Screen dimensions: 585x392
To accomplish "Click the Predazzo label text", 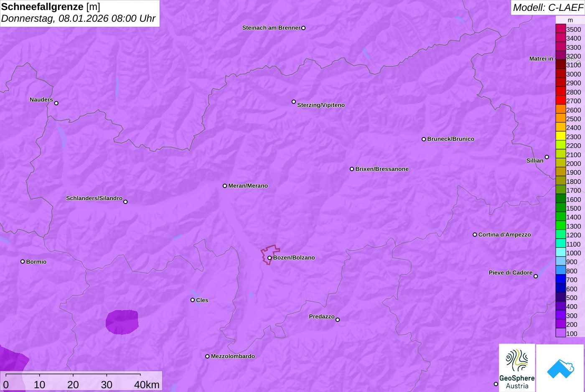I will 322,316.
